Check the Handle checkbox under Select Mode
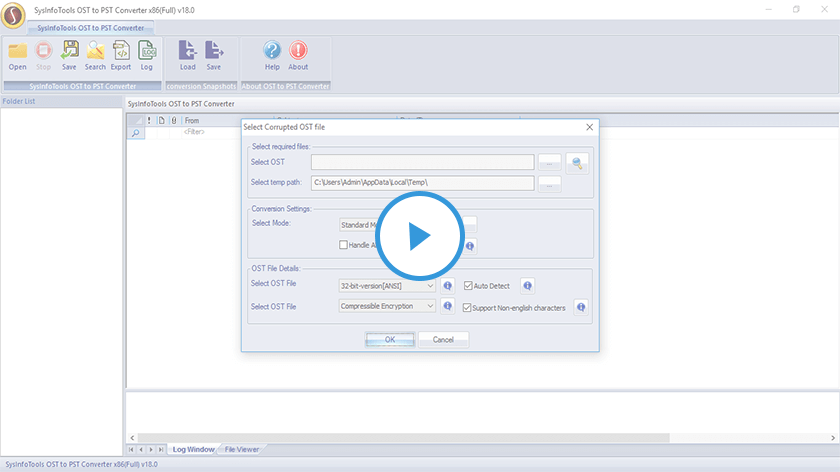840x472 pixels. [x=344, y=245]
